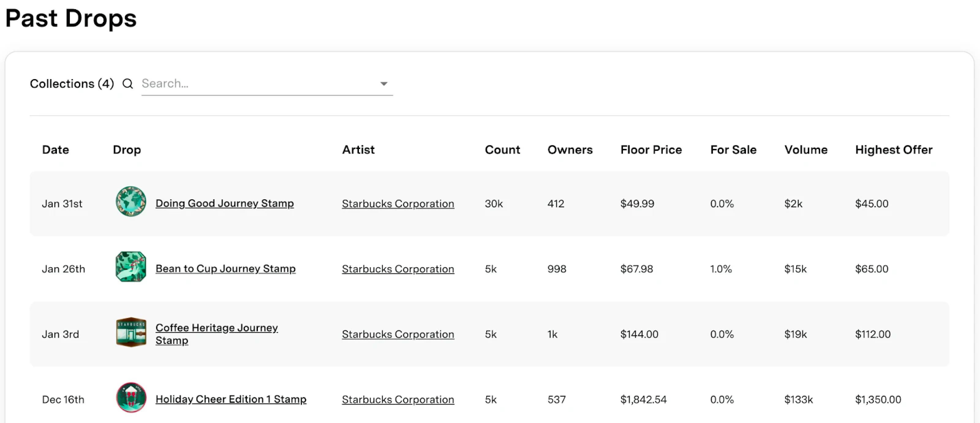The image size is (980, 423).
Task: Expand the collections search dropdown arrow
Action: 384,84
